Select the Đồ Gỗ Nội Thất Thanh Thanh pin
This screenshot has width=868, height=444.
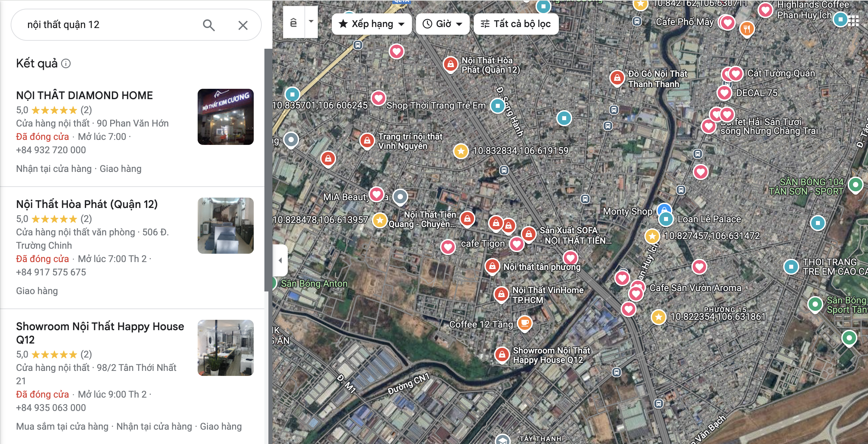coord(617,78)
